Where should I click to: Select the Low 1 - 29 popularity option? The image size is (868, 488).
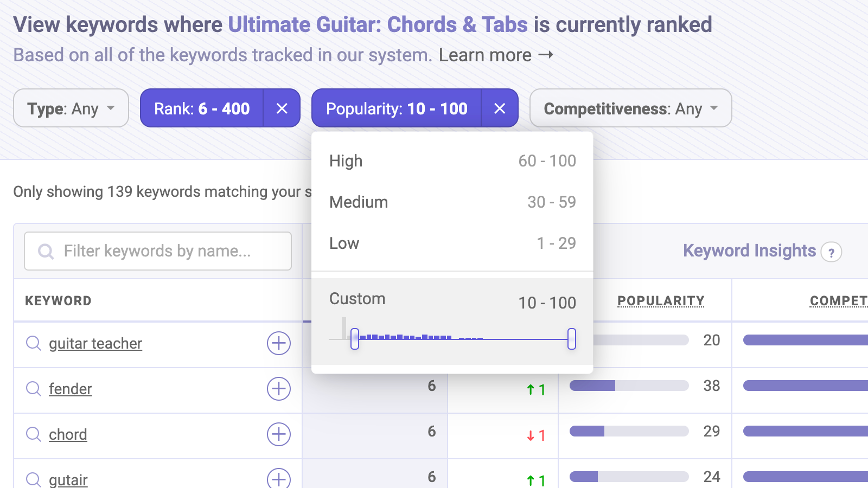(452, 243)
